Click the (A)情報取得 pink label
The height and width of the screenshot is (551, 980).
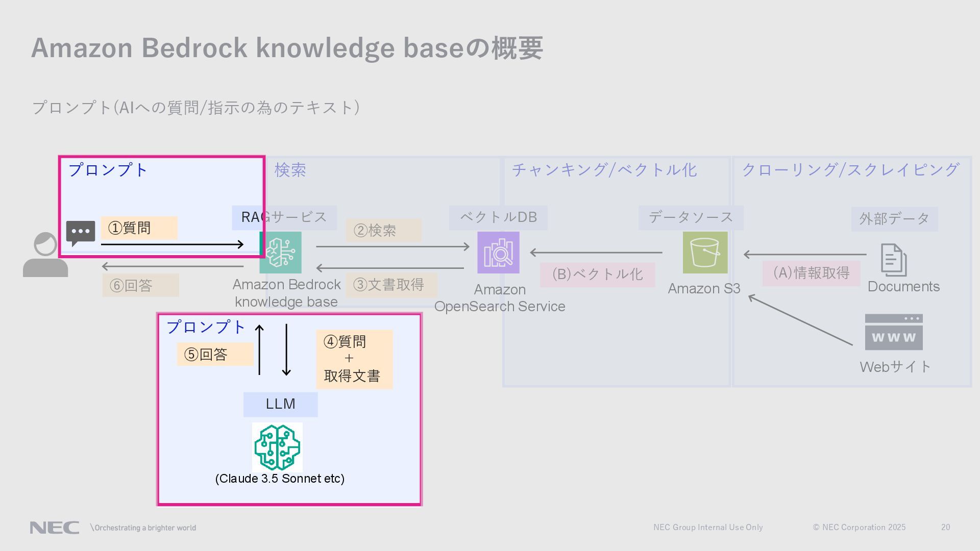pos(811,273)
